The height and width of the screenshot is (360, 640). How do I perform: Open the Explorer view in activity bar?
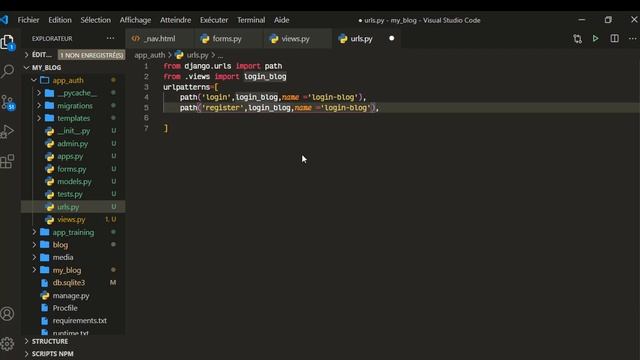coord(7,42)
